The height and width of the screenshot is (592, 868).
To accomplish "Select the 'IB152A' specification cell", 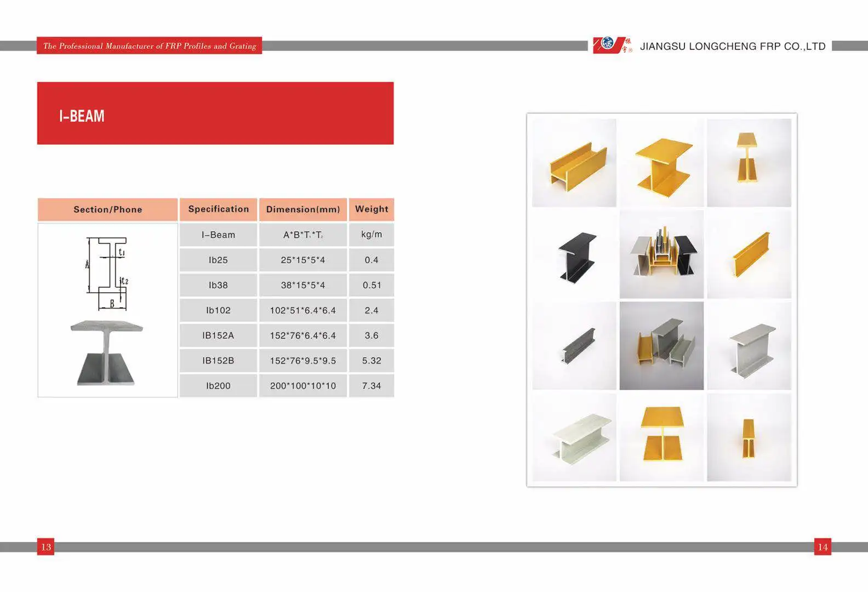I will [219, 335].
